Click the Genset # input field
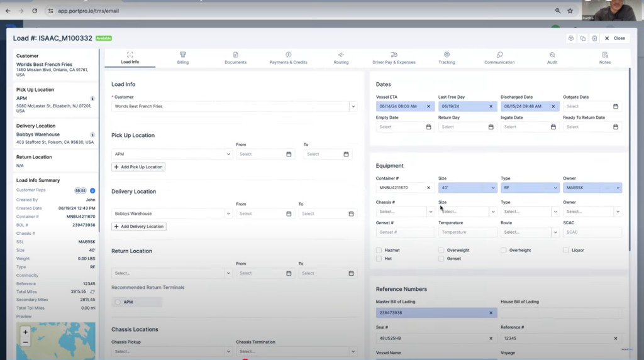Image resolution: width=644 pixels, height=360 pixels. click(405, 232)
